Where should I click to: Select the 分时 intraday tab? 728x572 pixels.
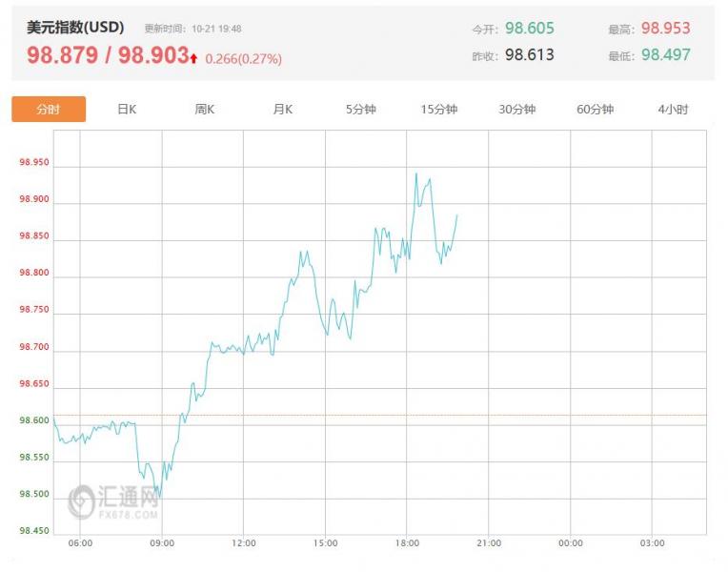[x=49, y=110]
